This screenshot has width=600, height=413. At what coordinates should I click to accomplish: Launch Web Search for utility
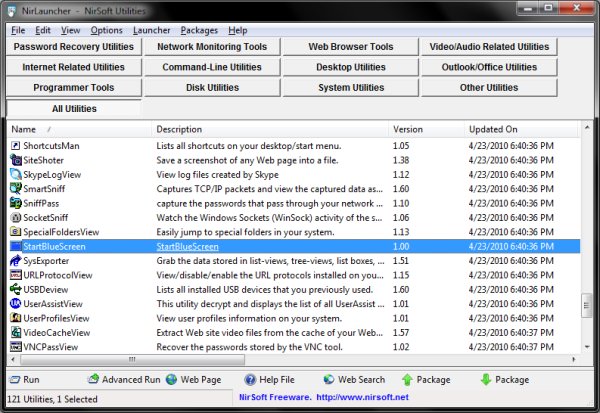(x=354, y=380)
